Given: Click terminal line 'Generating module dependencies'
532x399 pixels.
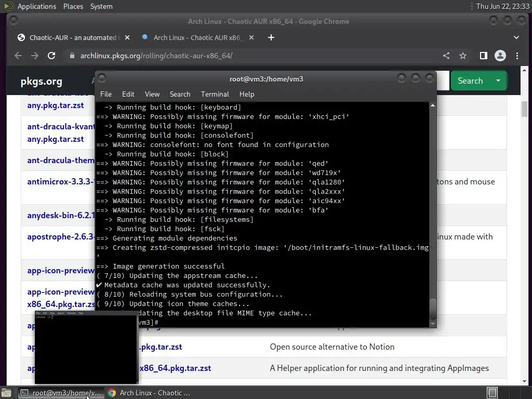Looking at the screenshot, I should tap(175, 238).
